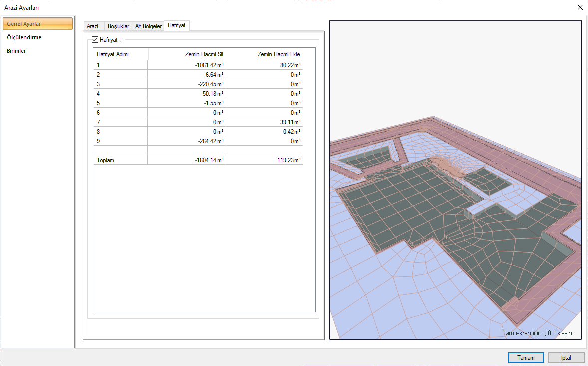Open the Alt Bölgeler tab
588x366 pixels.
pyautogui.click(x=148, y=26)
